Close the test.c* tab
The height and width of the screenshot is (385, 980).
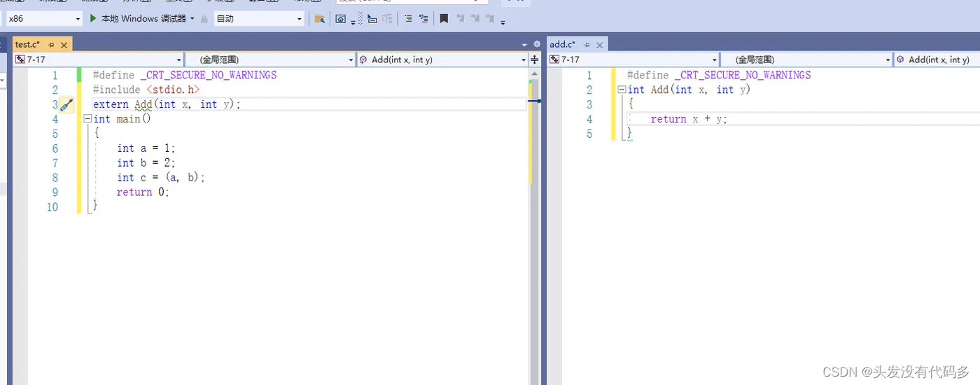pos(64,45)
